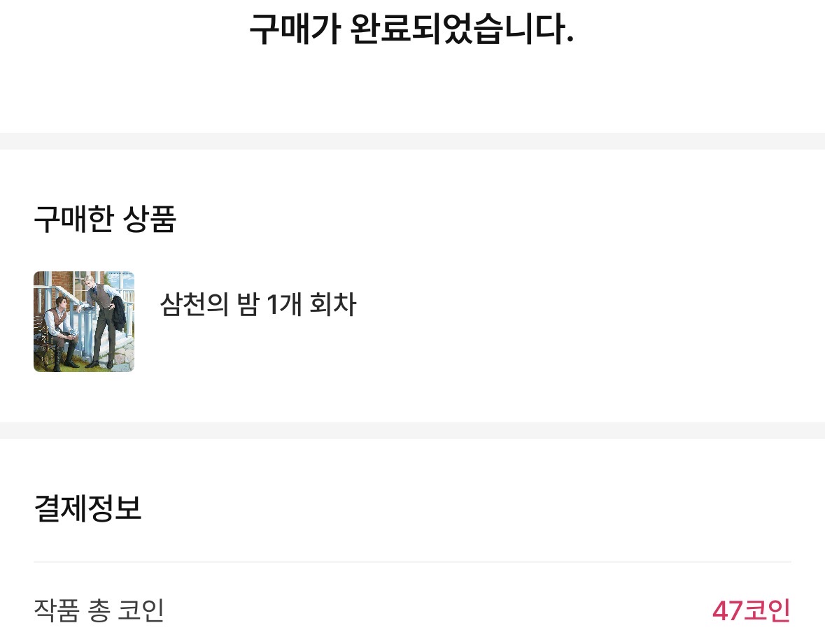The image size is (825, 644).
Task: Click the gray divider above 구매한 상품
Action: 412,141
